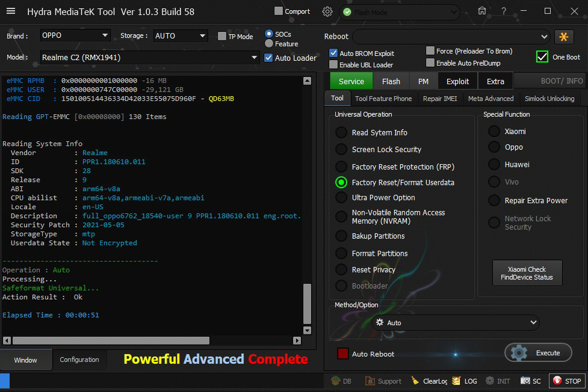
Task: Click the SC screenshot camera icon
Action: [525, 381]
